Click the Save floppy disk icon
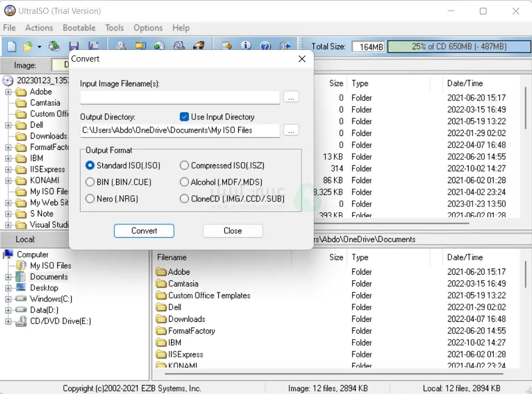 point(73,47)
